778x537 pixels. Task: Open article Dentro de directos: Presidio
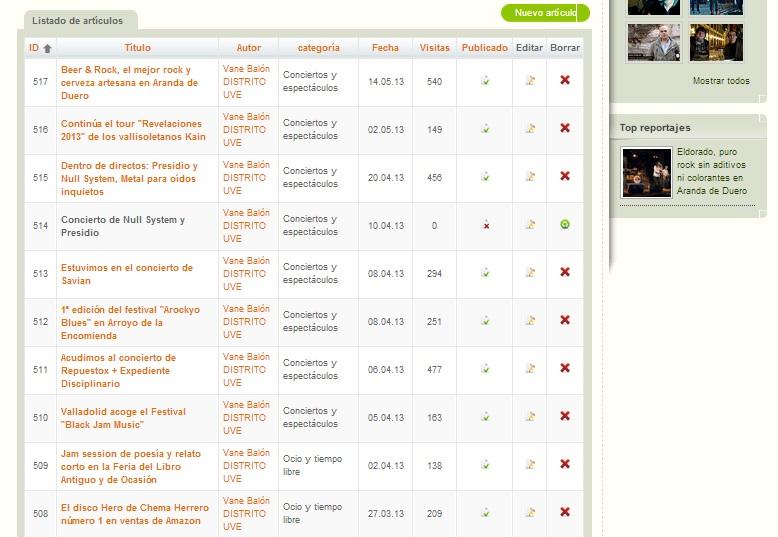point(129,179)
